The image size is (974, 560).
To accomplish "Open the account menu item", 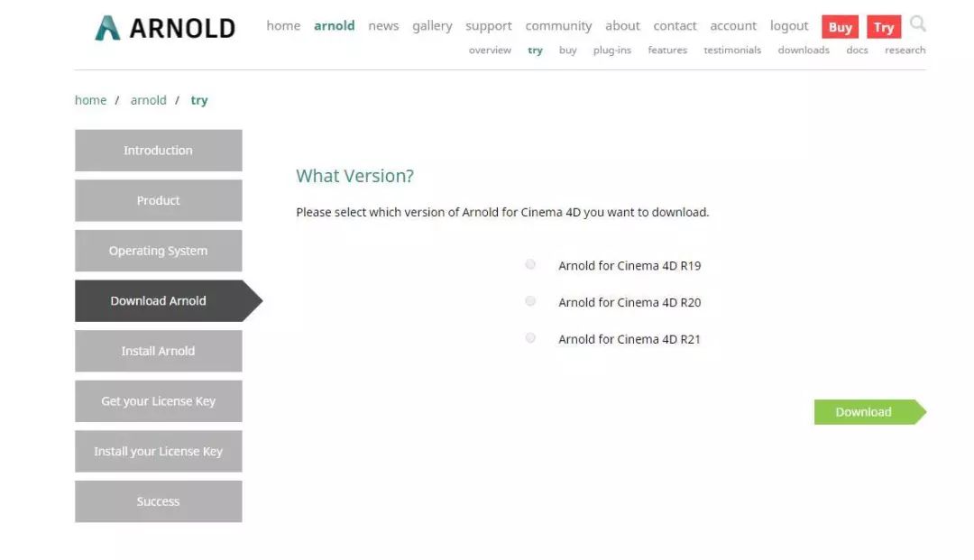I will (x=733, y=25).
